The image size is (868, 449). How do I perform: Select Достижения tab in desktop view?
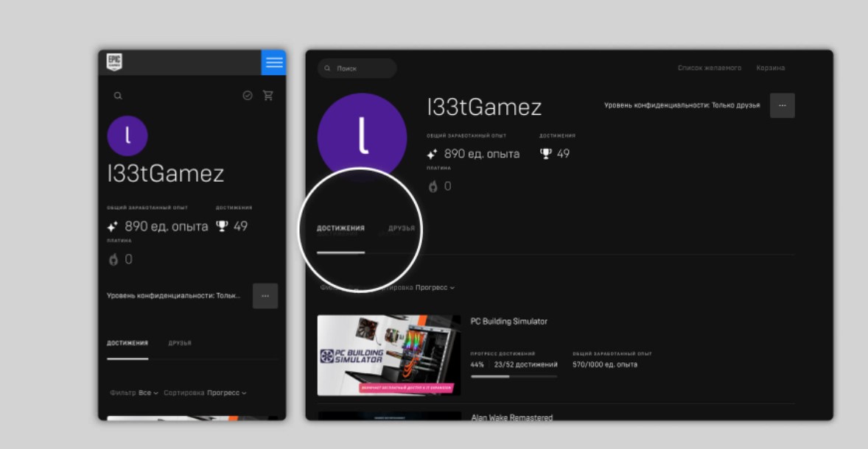point(340,228)
